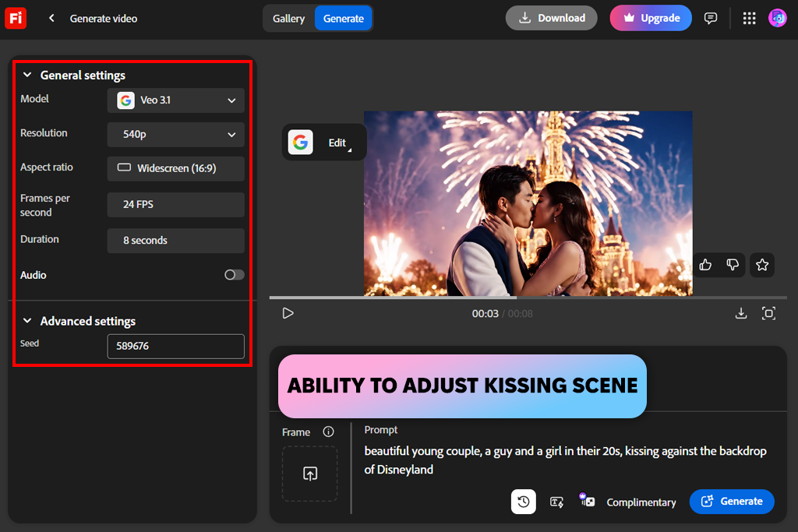Open prompt history clock icon

click(523, 502)
